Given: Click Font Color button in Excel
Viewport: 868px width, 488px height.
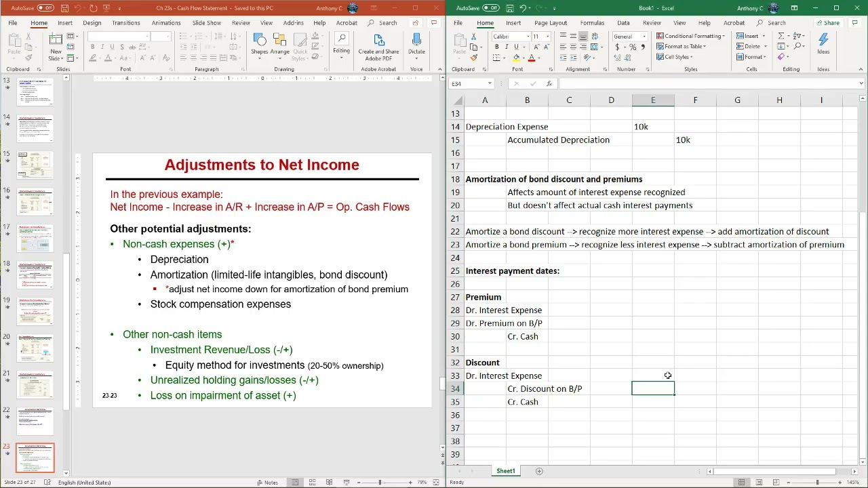Looking at the screenshot, I should [531, 58].
